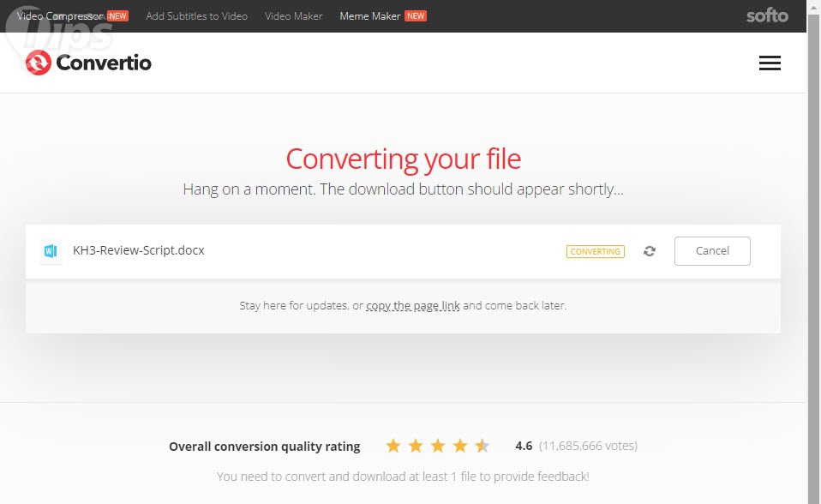Open Meme Maker tool
The image size is (821, 504).
coord(370,15)
